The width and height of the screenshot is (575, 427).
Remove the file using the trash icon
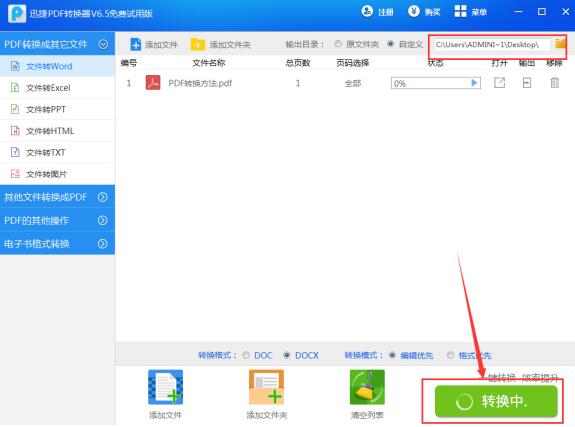(x=555, y=83)
